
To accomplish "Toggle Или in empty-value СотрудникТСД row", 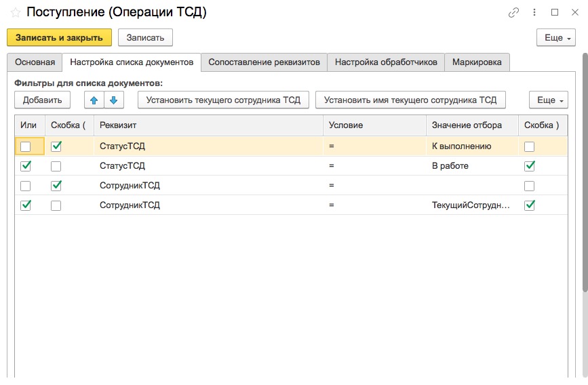I will (x=26, y=186).
